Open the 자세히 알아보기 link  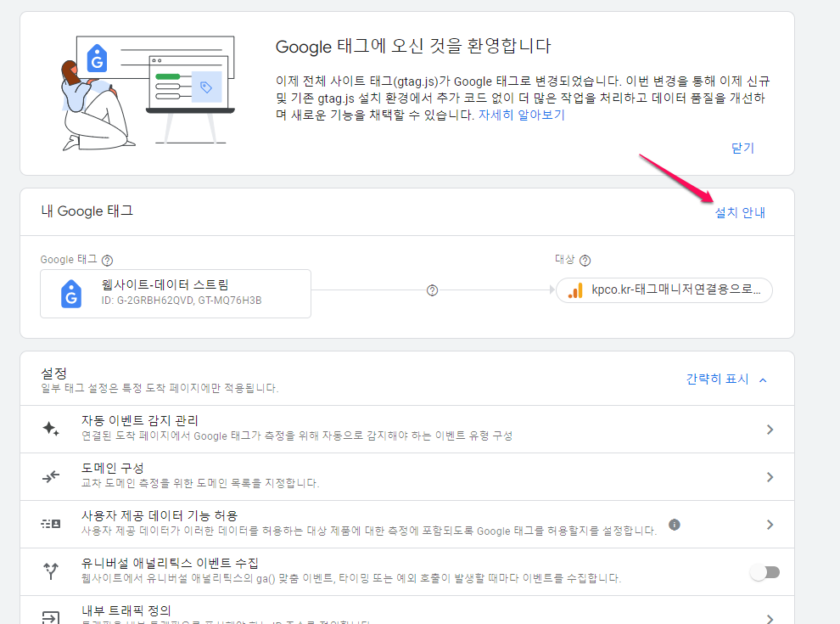522,115
